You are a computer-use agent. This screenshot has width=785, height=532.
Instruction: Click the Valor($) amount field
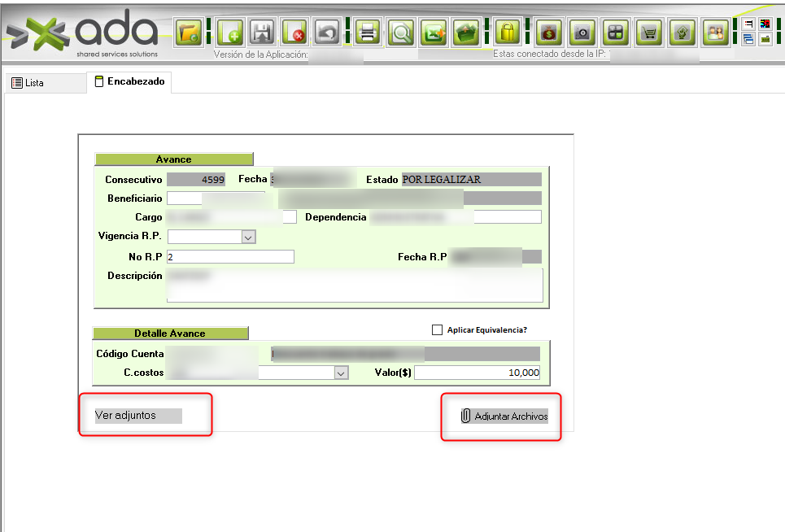pos(477,373)
